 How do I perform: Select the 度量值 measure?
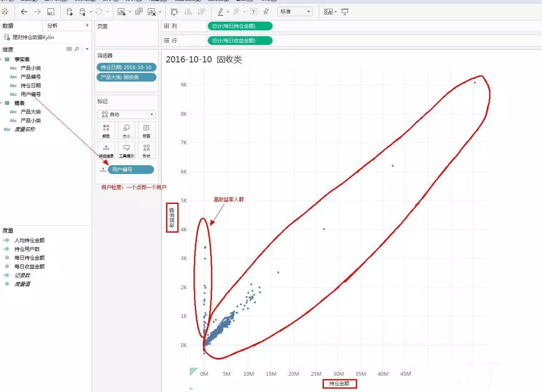pos(22,284)
